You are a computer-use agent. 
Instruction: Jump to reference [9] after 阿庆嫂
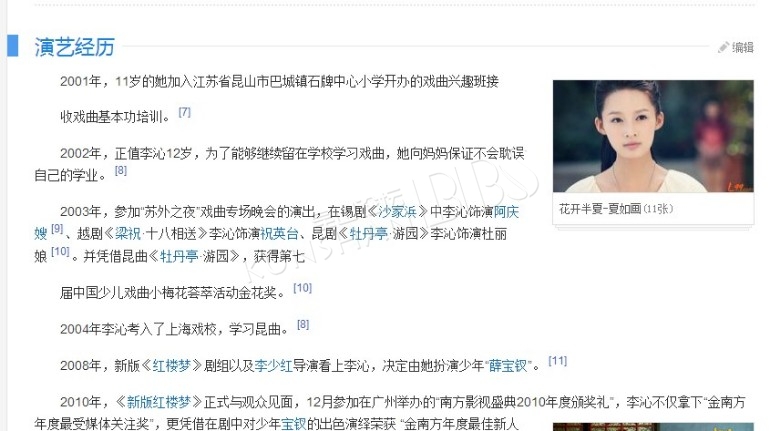pos(57,228)
